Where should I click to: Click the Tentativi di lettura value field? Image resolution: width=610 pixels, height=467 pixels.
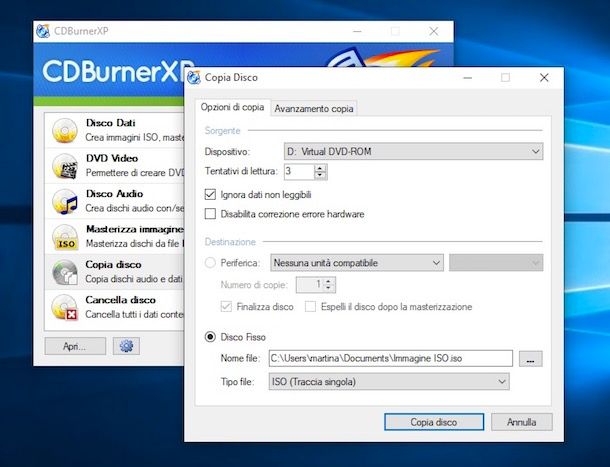click(299, 172)
